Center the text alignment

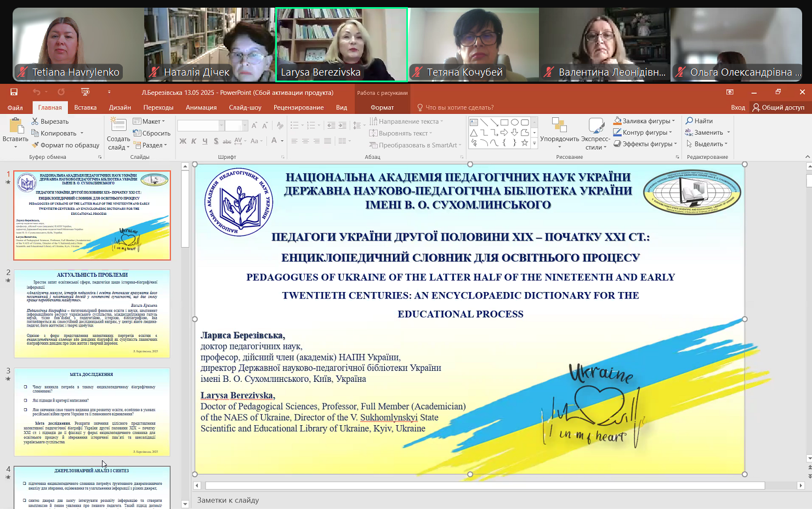point(305,141)
